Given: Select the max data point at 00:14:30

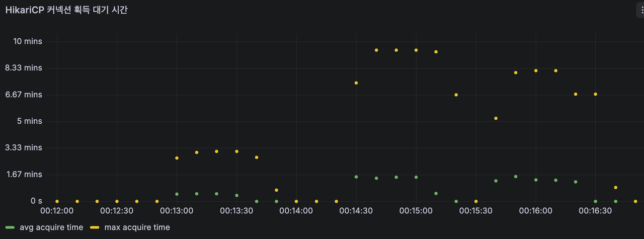Looking at the screenshot, I should (356, 83).
